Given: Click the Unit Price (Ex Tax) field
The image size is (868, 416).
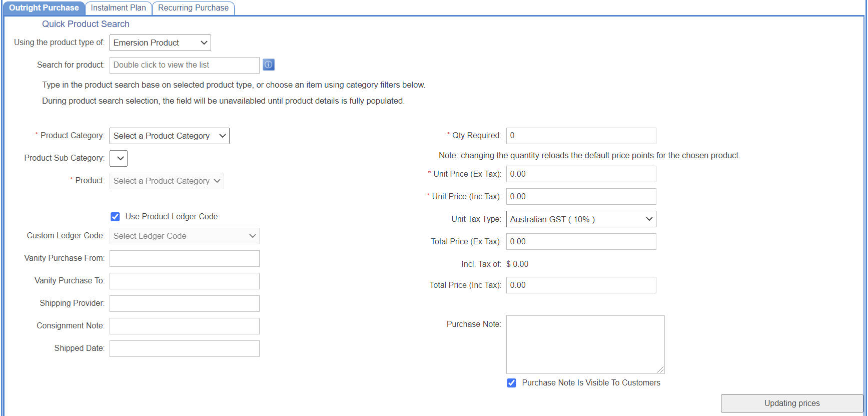Looking at the screenshot, I should (x=581, y=174).
